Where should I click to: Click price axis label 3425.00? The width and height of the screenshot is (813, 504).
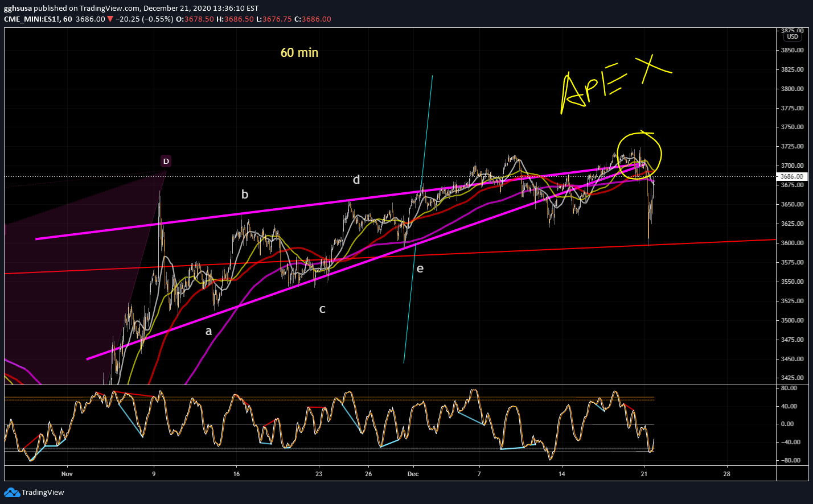[x=793, y=378]
